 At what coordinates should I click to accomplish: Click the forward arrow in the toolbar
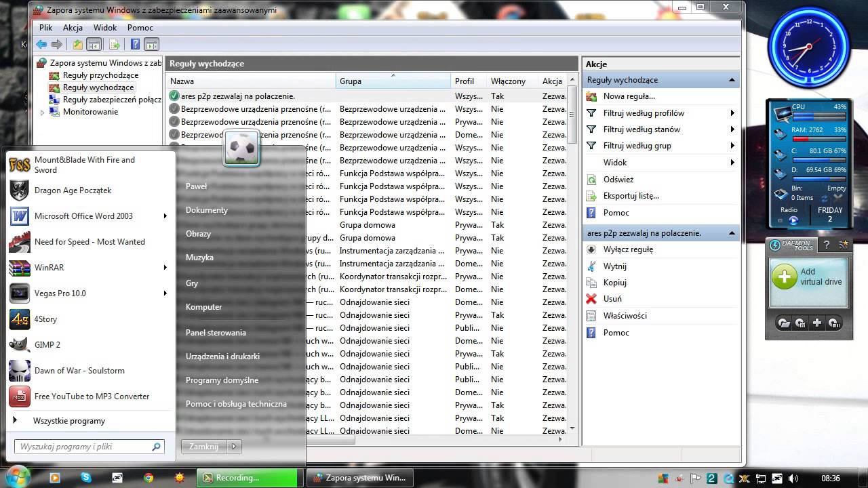57,45
